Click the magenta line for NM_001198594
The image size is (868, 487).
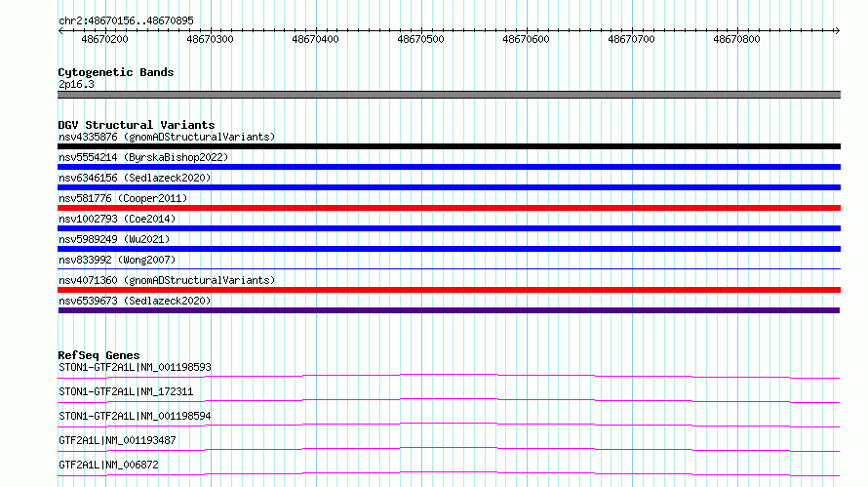tap(449, 426)
